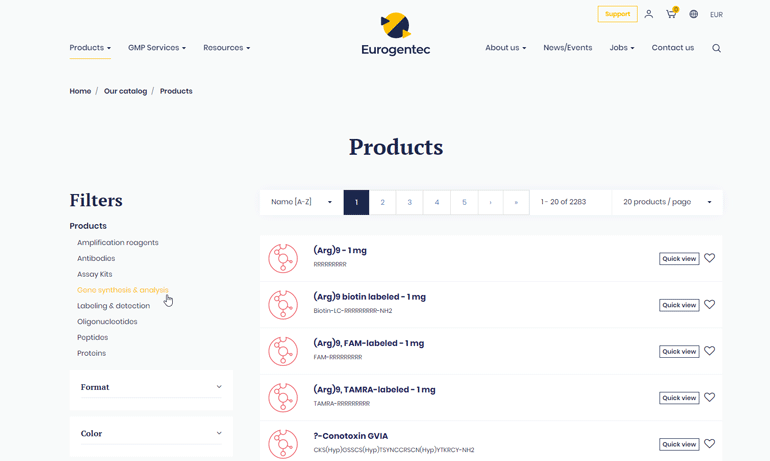
Task: Click the search magnifier icon
Action: click(x=716, y=48)
